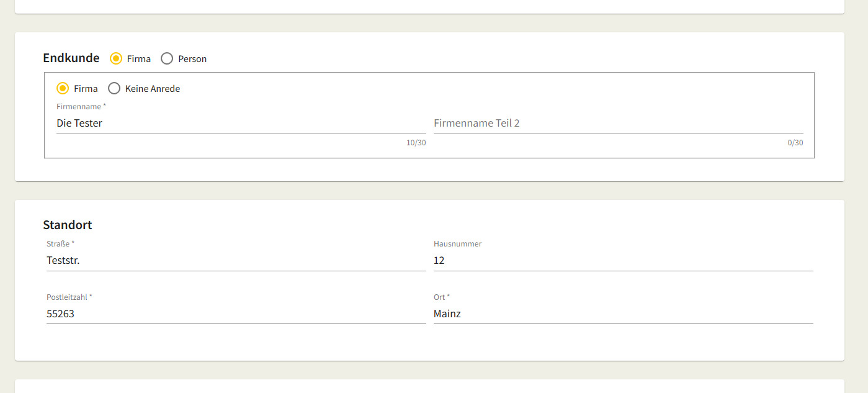
Task: Click the 10/30 character counter
Action: 416,143
